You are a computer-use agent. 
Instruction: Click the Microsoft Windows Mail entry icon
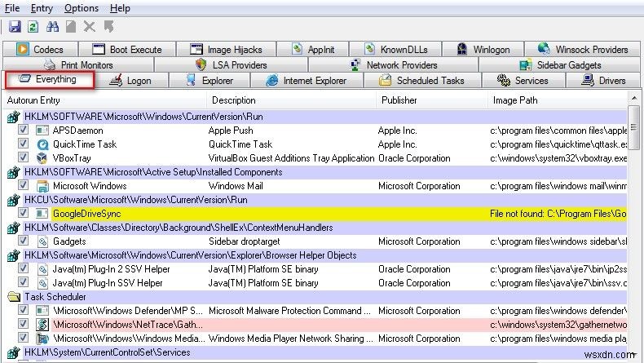coord(42,186)
